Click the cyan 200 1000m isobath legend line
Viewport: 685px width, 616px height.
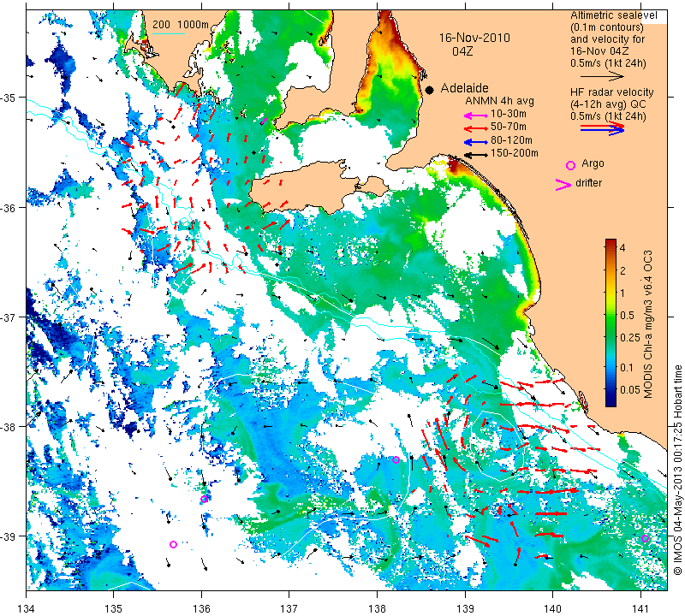[x=169, y=34]
